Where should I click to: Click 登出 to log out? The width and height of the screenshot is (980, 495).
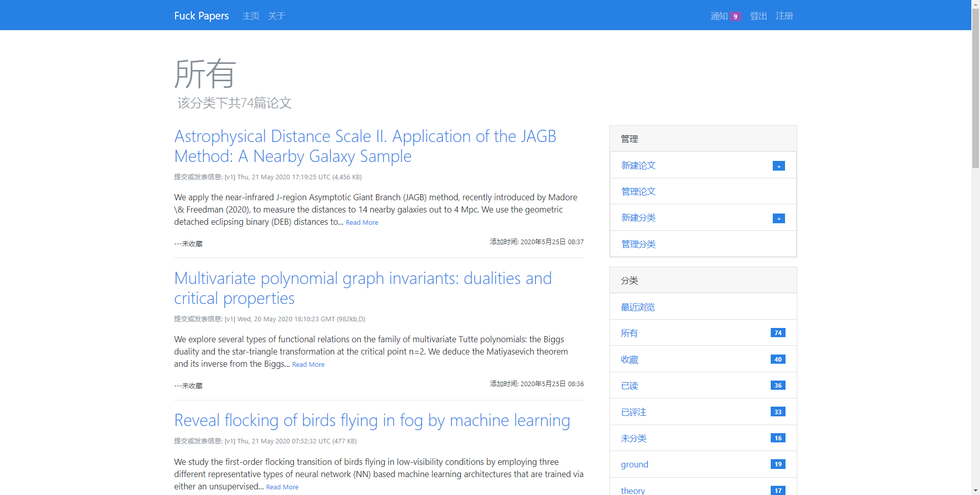coord(758,16)
